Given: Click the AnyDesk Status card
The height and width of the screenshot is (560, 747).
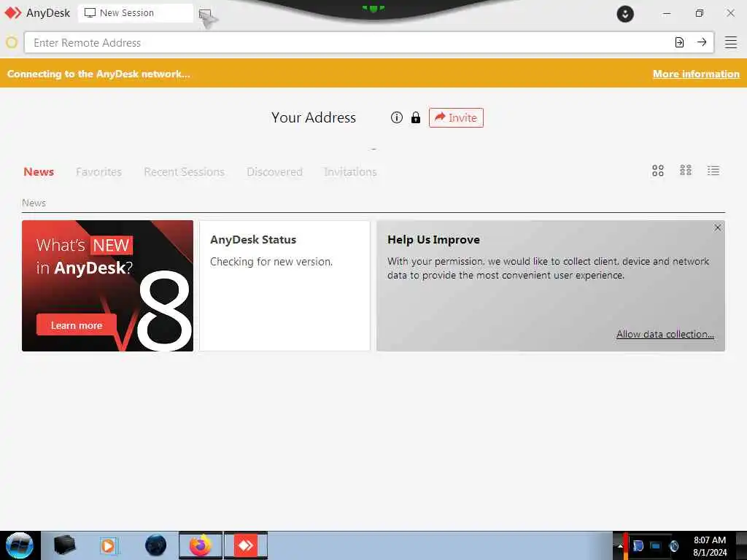Looking at the screenshot, I should [x=285, y=286].
